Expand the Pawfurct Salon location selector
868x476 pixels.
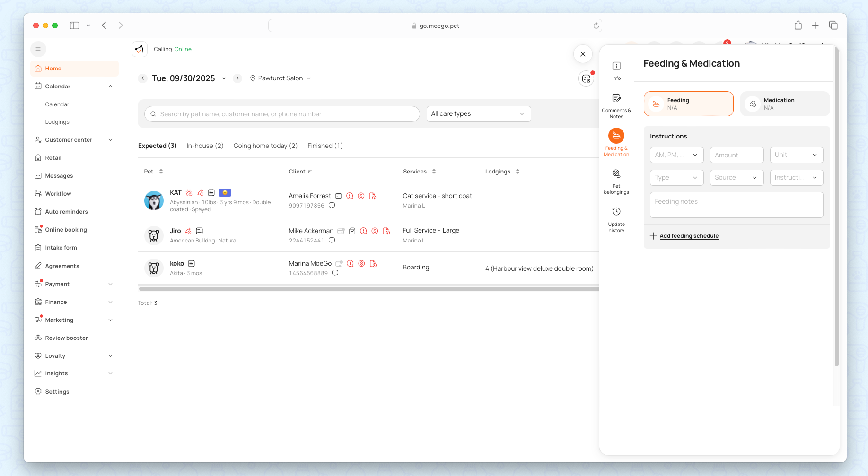click(x=280, y=78)
